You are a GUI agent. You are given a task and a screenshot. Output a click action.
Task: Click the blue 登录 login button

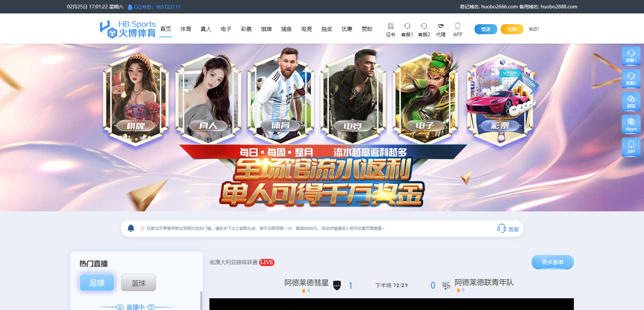[486, 29]
